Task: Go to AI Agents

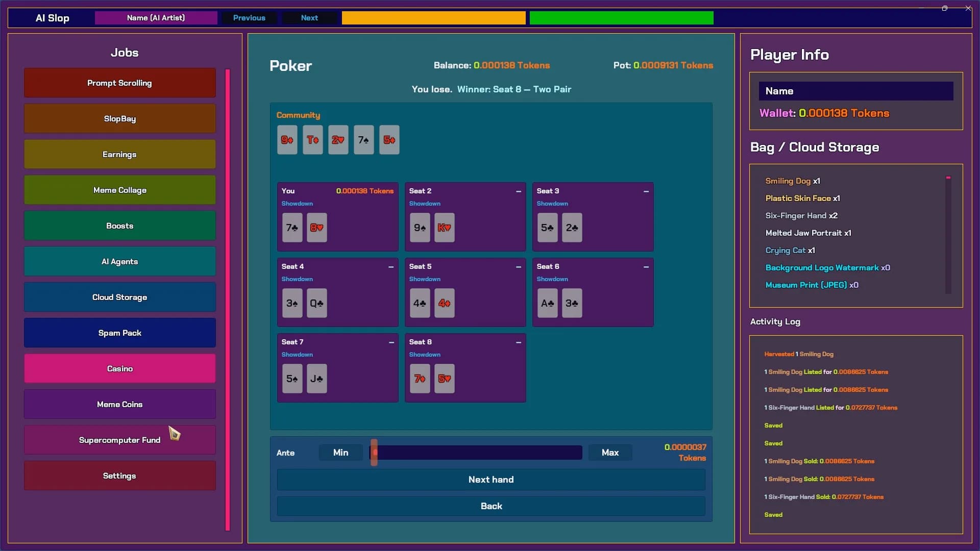Action: coord(119,261)
